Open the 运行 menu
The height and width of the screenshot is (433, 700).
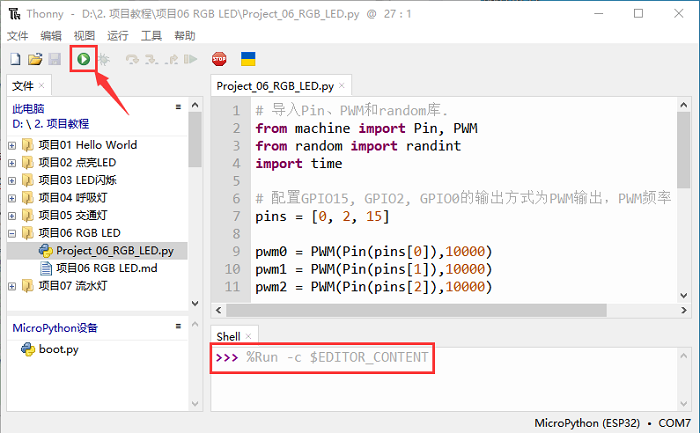(117, 35)
